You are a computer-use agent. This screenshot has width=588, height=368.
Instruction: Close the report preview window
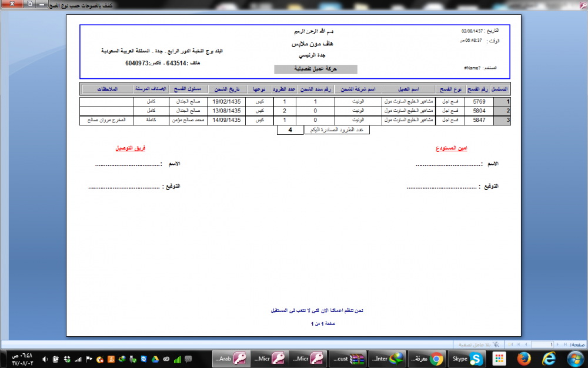coord(11,4)
